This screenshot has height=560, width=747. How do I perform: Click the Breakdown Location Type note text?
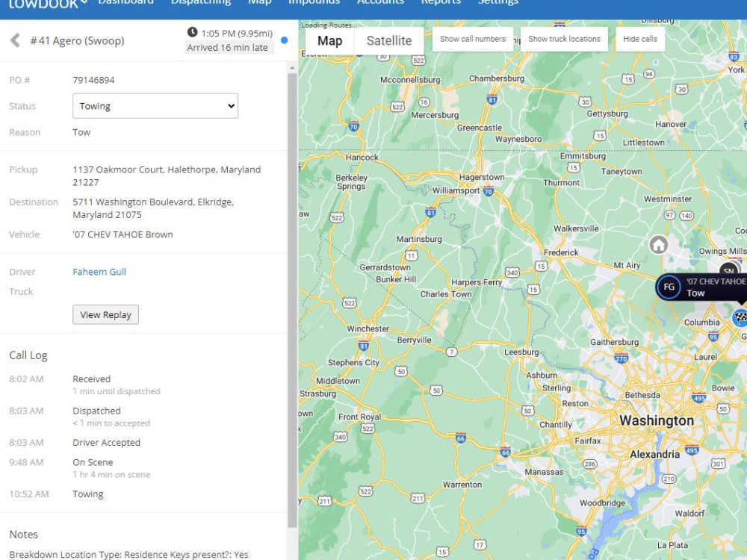click(x=128, y=554)
